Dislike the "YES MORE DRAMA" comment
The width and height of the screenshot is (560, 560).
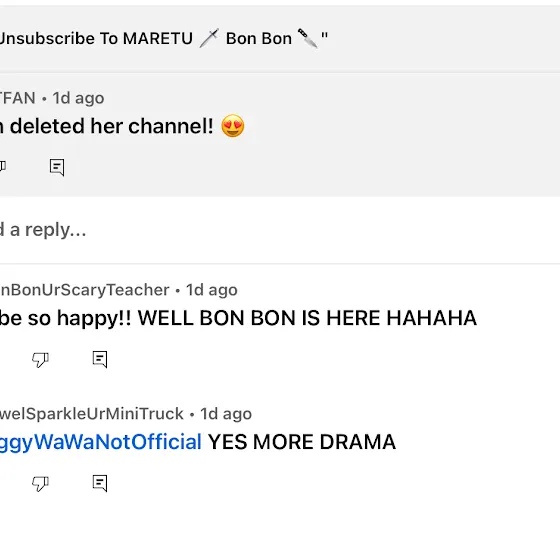coord(40,484)
